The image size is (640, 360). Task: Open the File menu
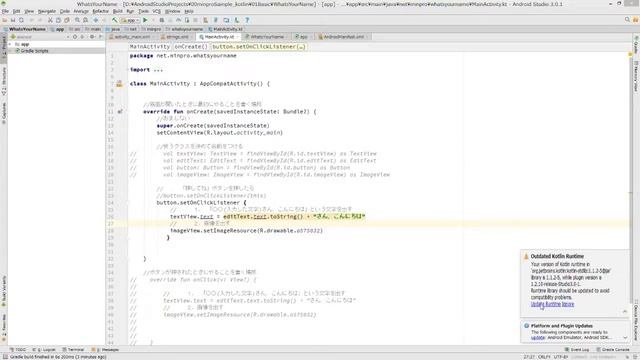pos(5,11)
